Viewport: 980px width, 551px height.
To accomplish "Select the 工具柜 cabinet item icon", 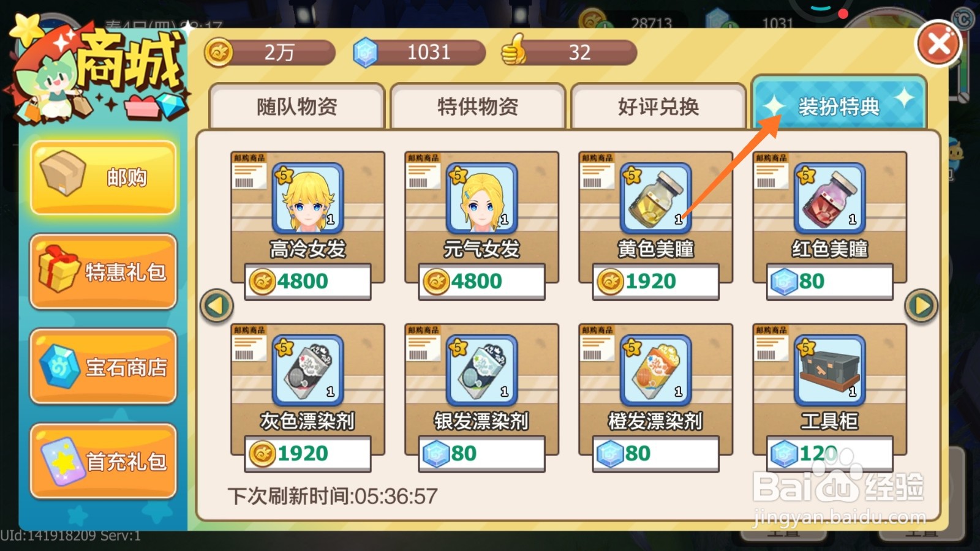I will pyautogui.click(x=829, y=370).
